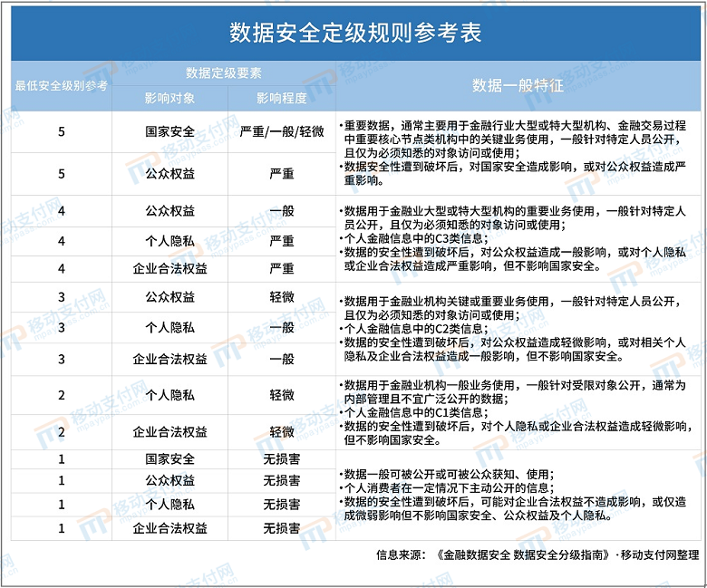
Task: Select 公众权益 in the level 4 row
Action: coord(169,210)
